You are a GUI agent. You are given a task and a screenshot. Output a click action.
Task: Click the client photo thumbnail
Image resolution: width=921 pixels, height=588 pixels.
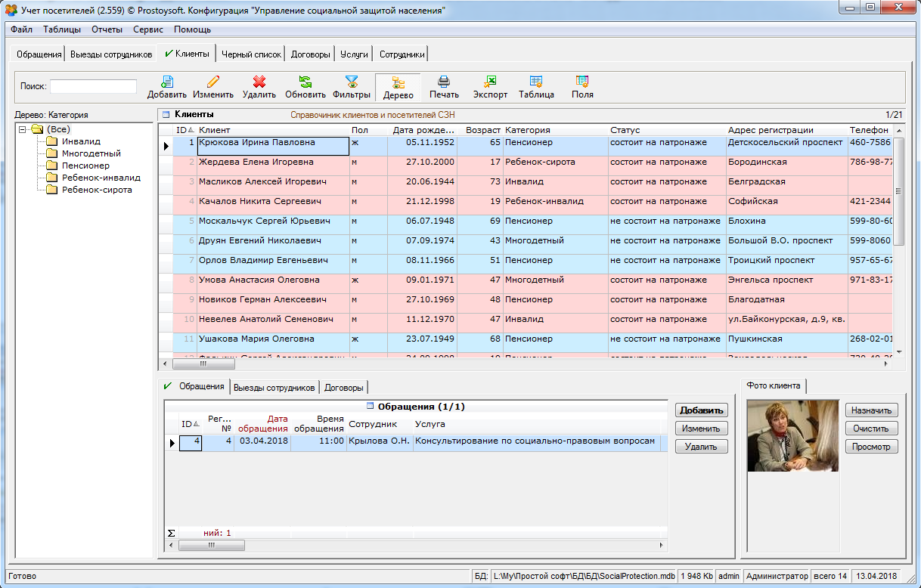tap(792, 435)
